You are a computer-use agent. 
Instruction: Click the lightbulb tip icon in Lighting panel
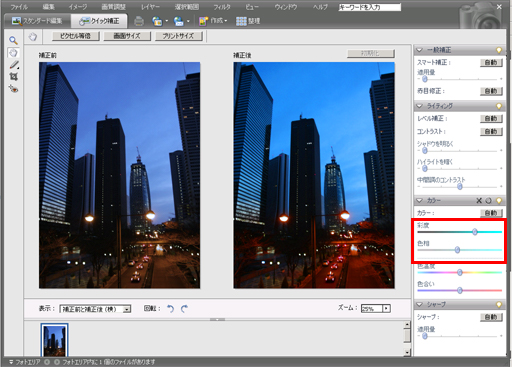[499, 106]
